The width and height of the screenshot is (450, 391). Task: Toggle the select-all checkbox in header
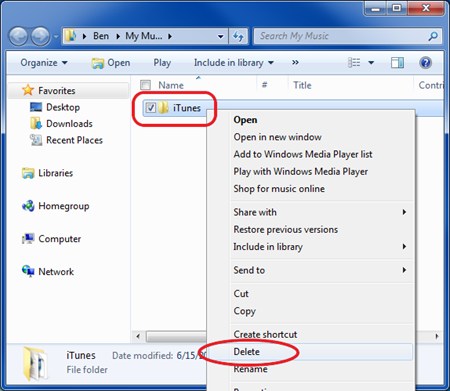(145, 85)
